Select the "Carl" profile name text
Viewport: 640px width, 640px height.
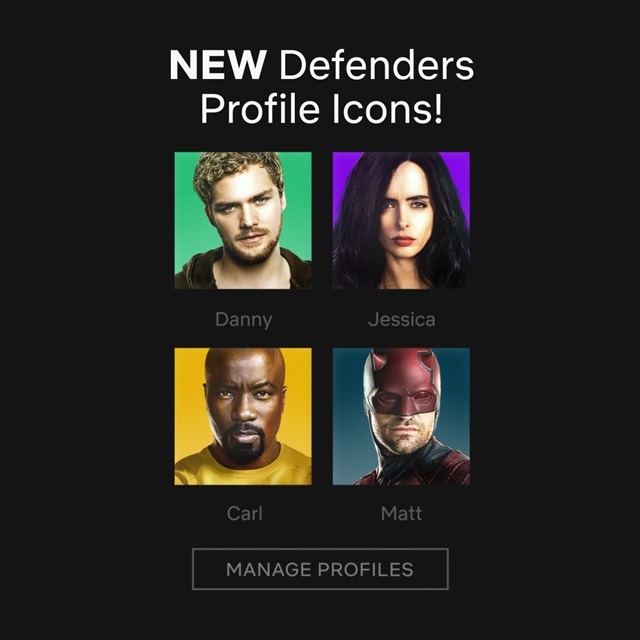(244, 513)
